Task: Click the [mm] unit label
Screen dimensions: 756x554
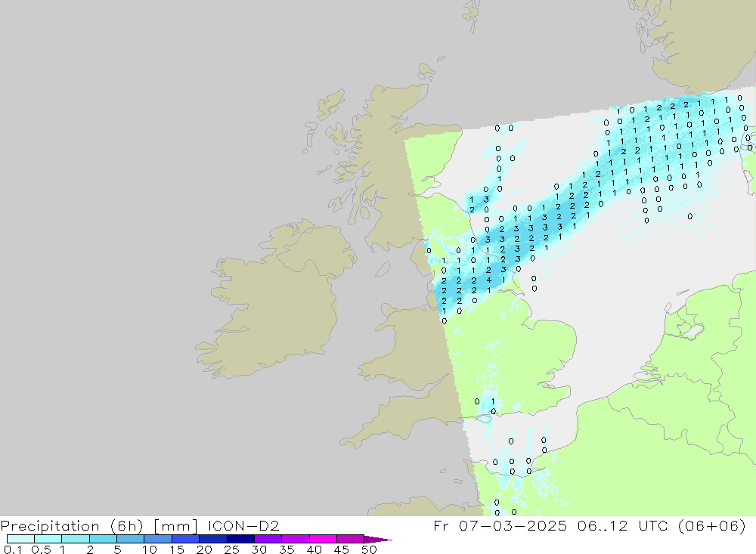Action: pyautogui.click(x=175, y=526)
